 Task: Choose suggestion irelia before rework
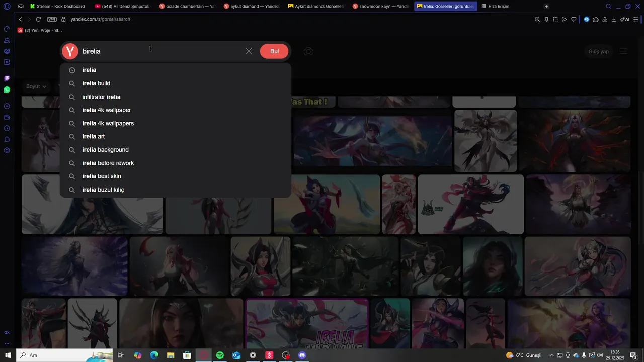tap(176, 163)
